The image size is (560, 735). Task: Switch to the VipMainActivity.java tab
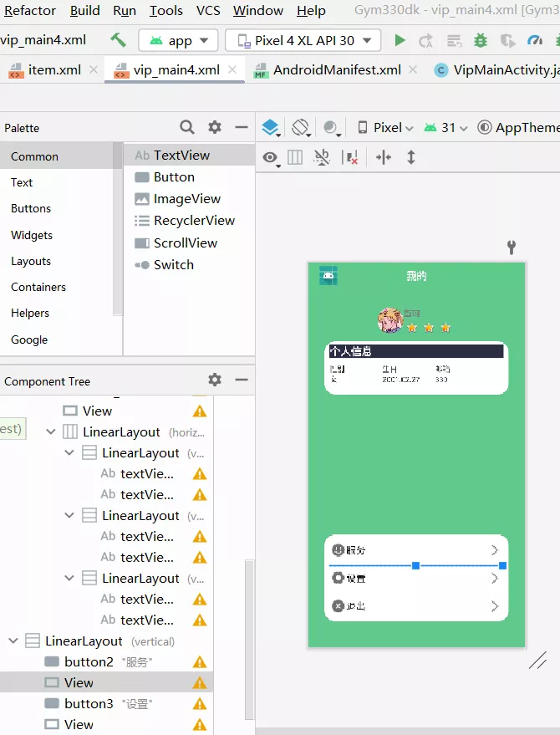point(496,70)
